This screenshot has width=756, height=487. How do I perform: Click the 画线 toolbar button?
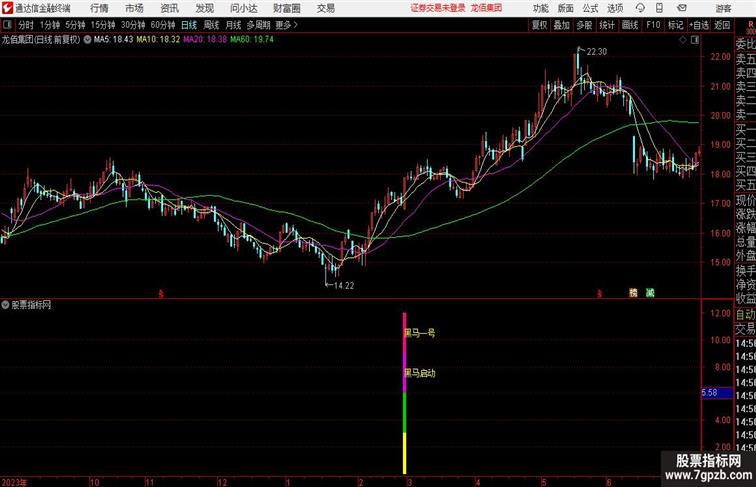630,25
